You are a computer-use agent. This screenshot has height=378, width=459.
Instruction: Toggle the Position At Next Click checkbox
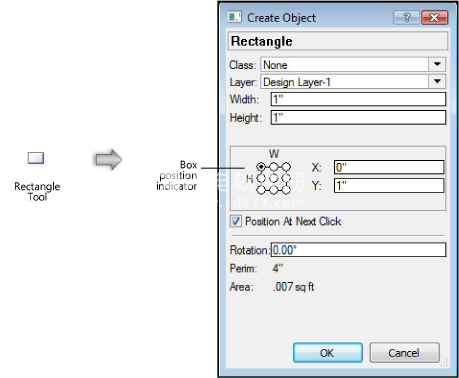[236, 221]
